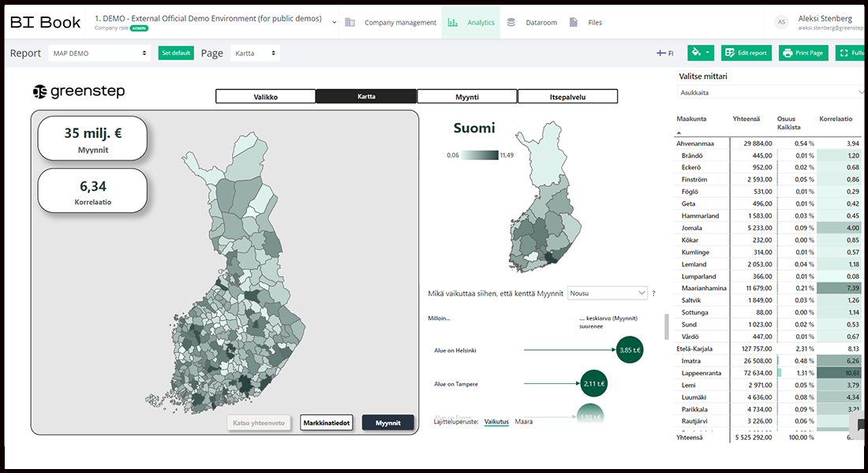Open the Nousu direction dropdown
The width and height of the screenshot is (868, 473).
607,292
